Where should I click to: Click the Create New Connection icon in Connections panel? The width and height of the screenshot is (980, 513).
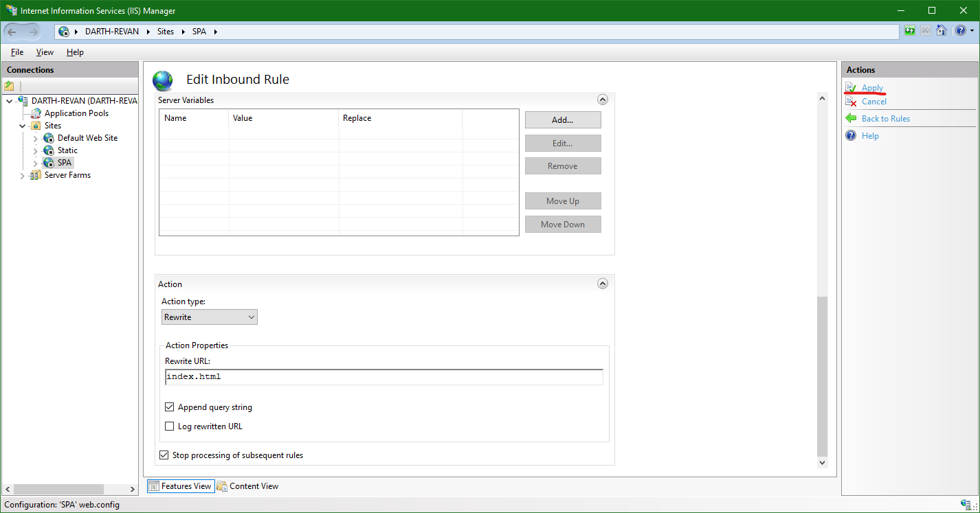click(9, 85)
